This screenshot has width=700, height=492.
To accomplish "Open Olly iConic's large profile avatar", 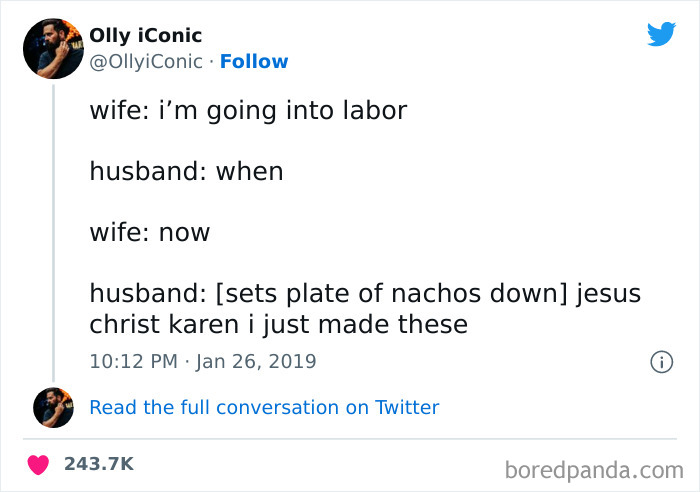I will [53, 48].
